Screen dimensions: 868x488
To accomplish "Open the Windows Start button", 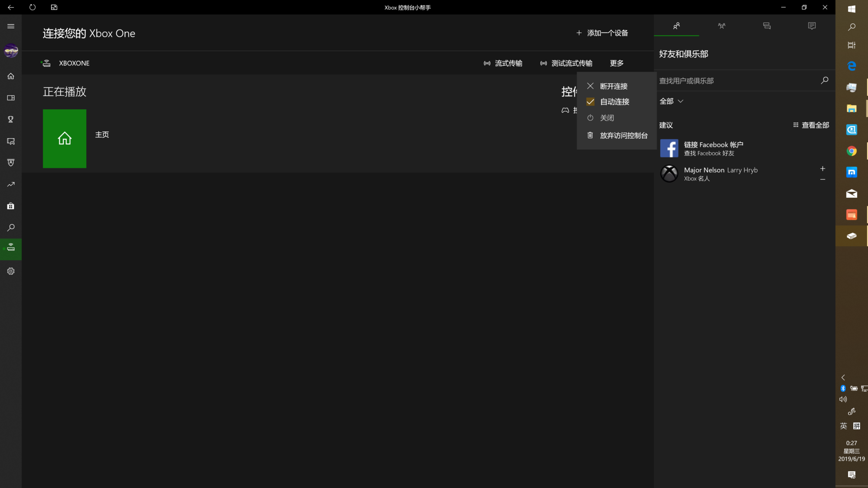I will [x=852, y=9].
